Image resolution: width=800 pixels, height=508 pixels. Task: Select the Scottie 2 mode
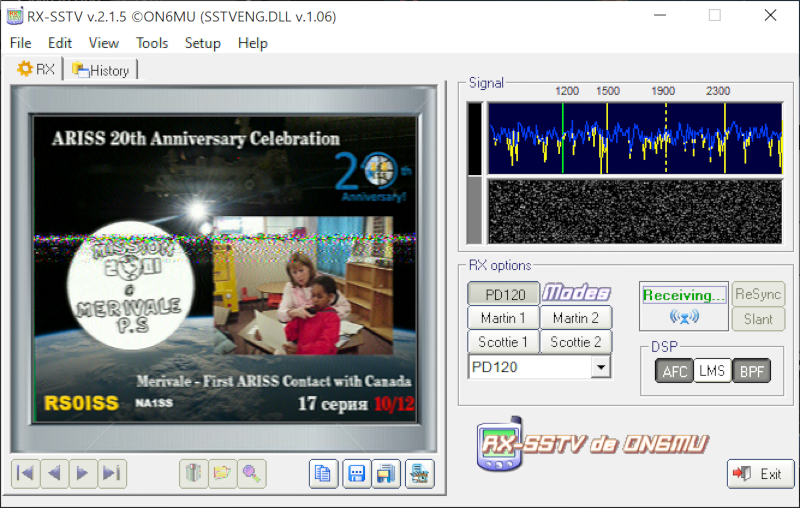(x=576, y=342)
